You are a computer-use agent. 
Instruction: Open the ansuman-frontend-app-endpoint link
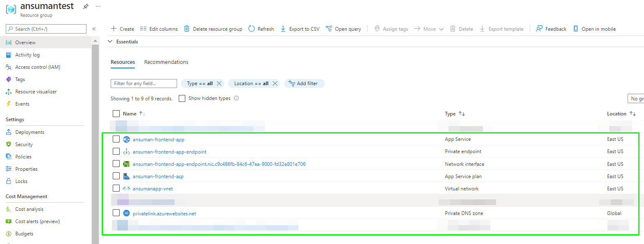(169, 152)
